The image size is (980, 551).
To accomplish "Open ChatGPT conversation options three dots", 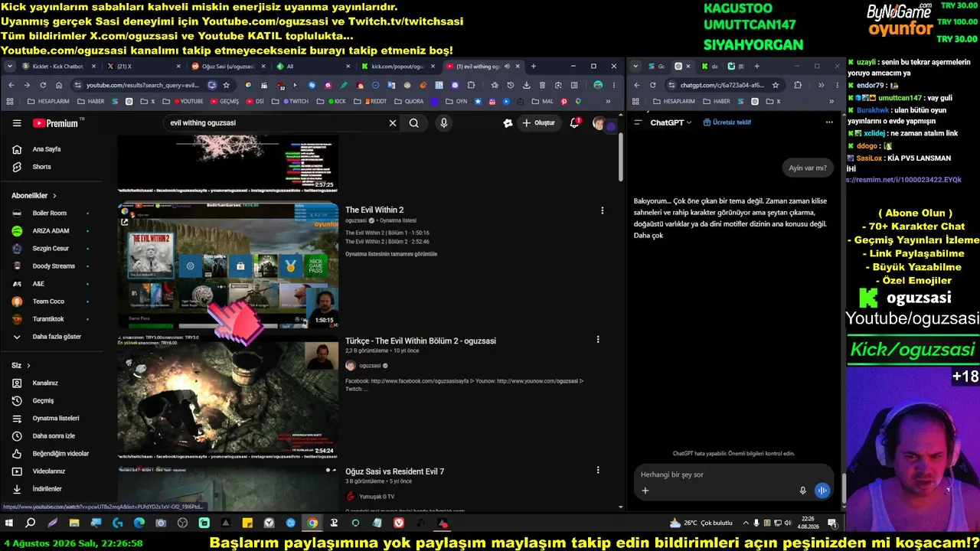I will [829, 122].
